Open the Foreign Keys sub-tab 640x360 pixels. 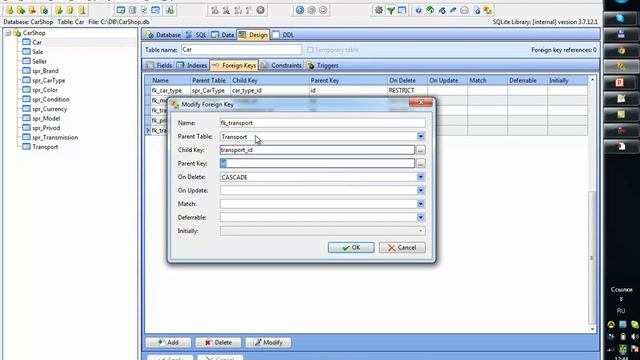234,65
